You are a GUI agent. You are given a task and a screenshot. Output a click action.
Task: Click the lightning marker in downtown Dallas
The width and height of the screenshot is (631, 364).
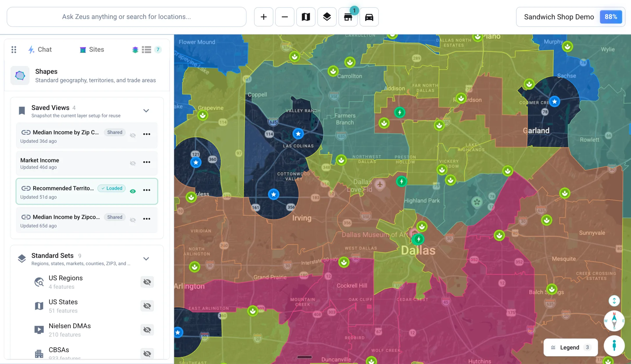[x=418, y=239]
